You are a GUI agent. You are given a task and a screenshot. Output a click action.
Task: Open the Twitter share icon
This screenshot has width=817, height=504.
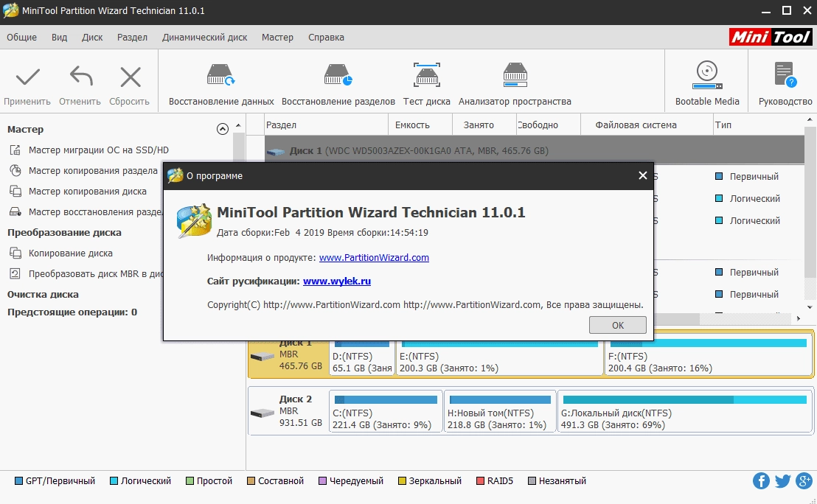(x=782, y=480)
